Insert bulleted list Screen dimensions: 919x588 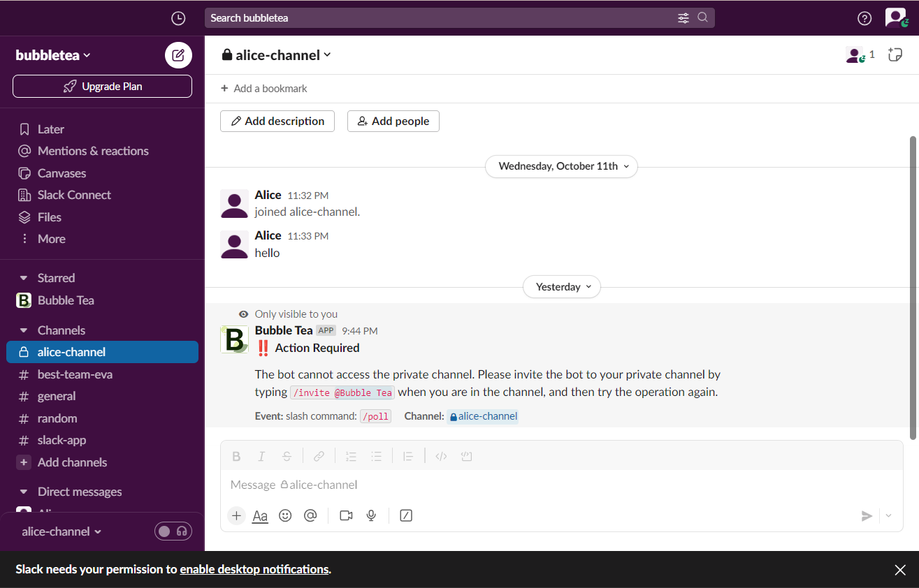pos(376,457)
